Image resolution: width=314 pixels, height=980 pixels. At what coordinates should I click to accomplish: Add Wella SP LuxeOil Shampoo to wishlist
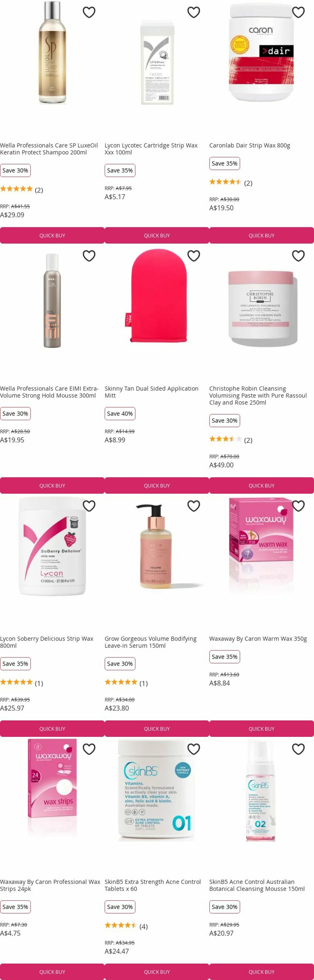point(89,12)
